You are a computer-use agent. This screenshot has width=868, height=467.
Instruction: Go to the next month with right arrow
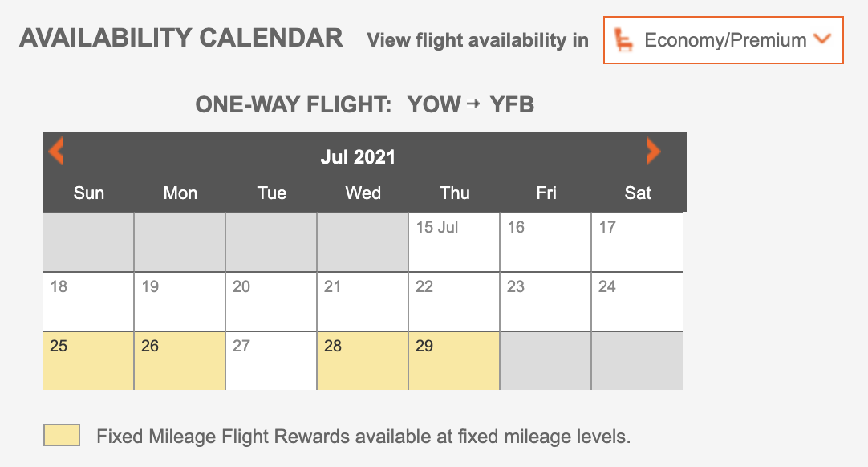click(x=653, y=151)
